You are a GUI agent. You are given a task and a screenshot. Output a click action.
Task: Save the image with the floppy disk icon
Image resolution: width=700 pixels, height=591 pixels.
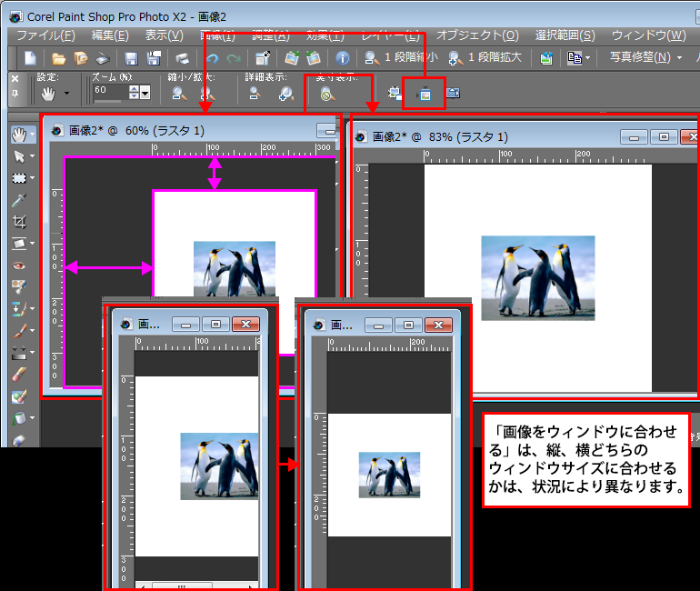tap(131, 58)
